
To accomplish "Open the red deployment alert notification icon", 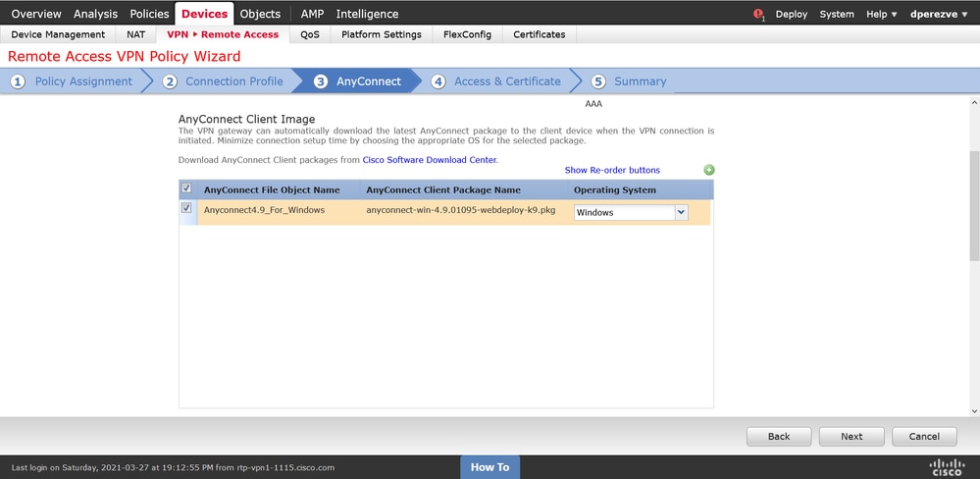I will [x=759, y=14].
